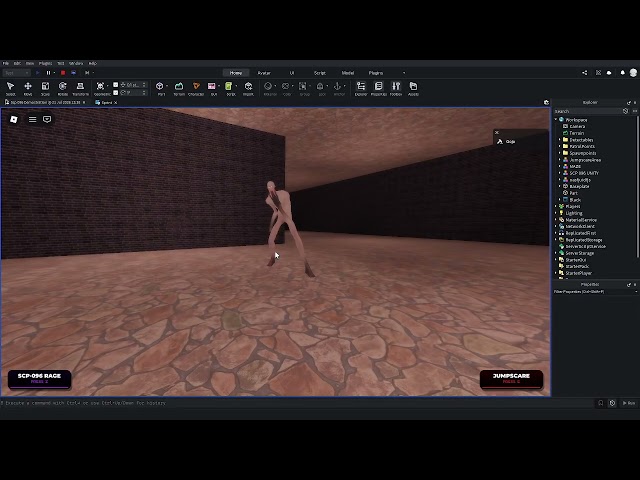Viewport: 640px width, 480px height.
Task: Click the Run button in command bar
Action: point(629,403)
